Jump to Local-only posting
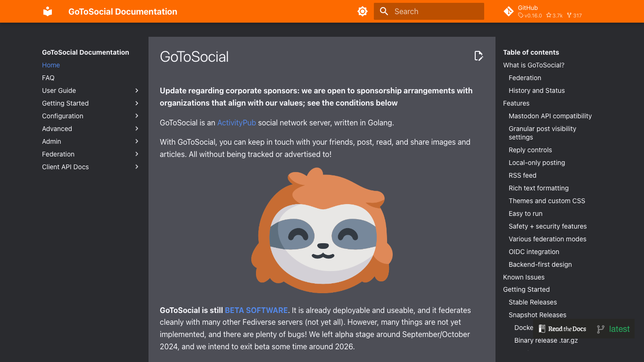The image size is (644, 362). (537, 163)
